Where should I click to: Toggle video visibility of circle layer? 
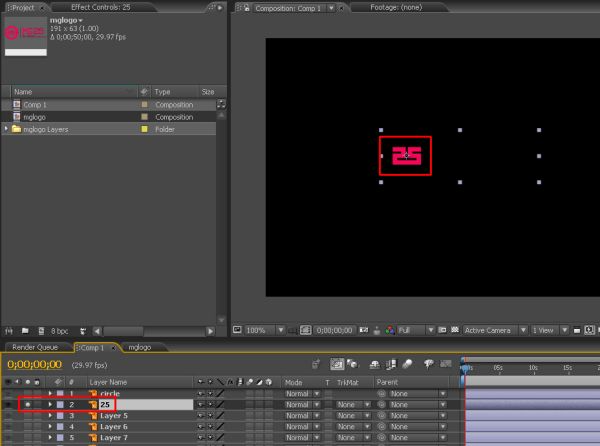point(8,394)
